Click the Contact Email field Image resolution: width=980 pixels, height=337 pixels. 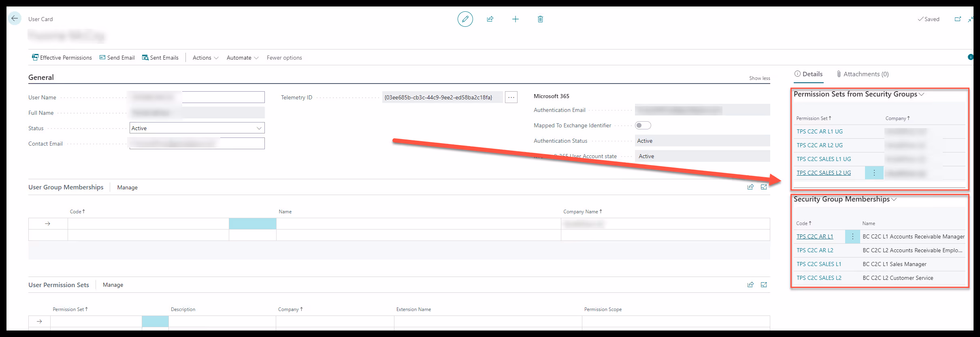click(x=197, y=143)
